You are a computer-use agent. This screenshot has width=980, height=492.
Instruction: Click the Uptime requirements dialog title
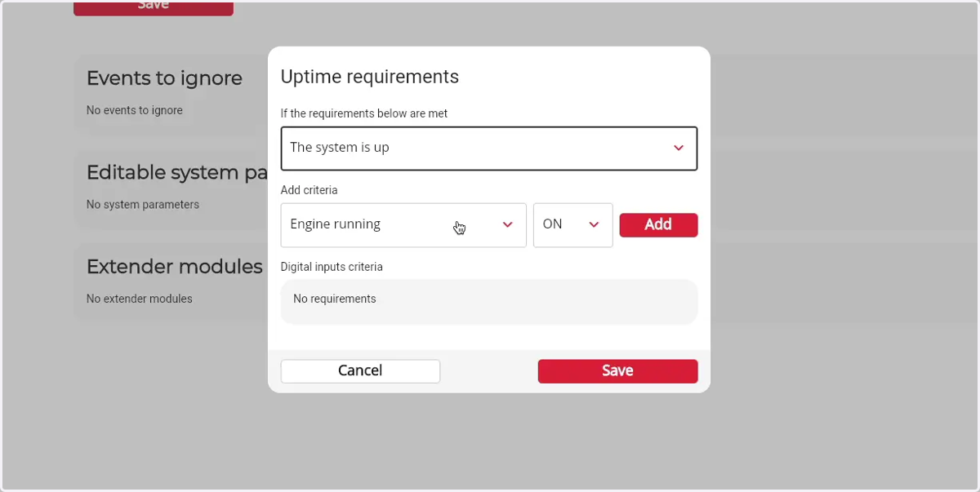click(x=370, y=77)
